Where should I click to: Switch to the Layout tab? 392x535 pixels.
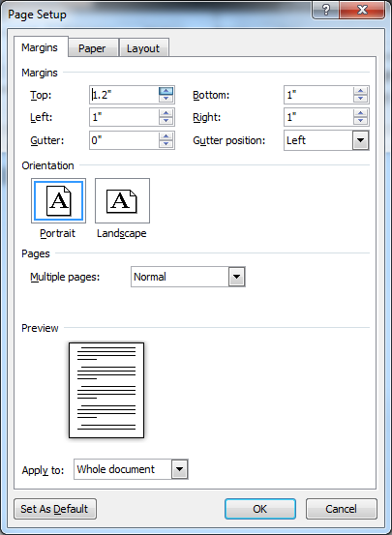[x=143, y=48]
